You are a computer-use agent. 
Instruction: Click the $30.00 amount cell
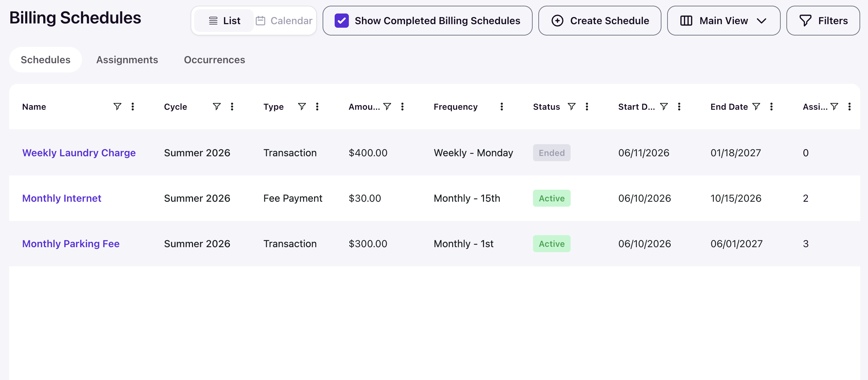coord(365,198)
